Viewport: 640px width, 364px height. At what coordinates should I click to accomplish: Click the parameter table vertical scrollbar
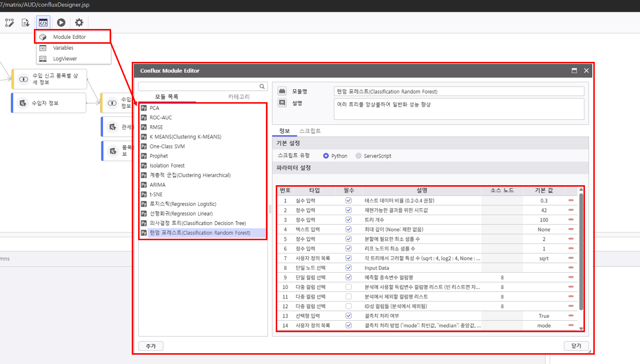coord(581,251)
